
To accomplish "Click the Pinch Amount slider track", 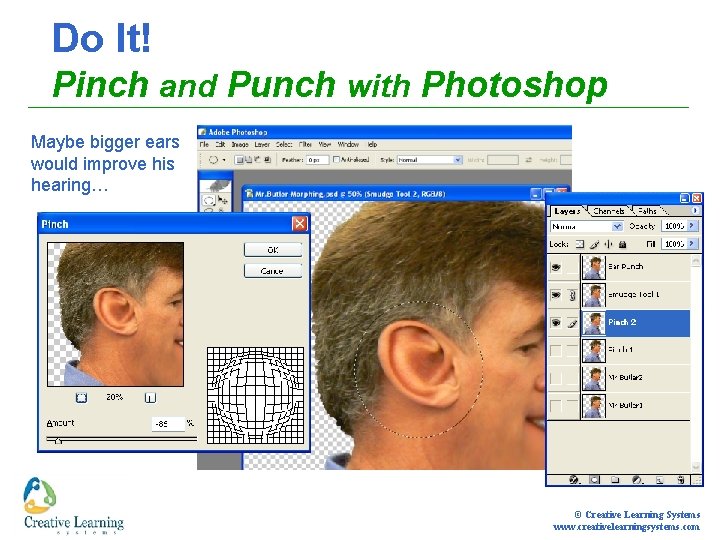I will 122,439.
